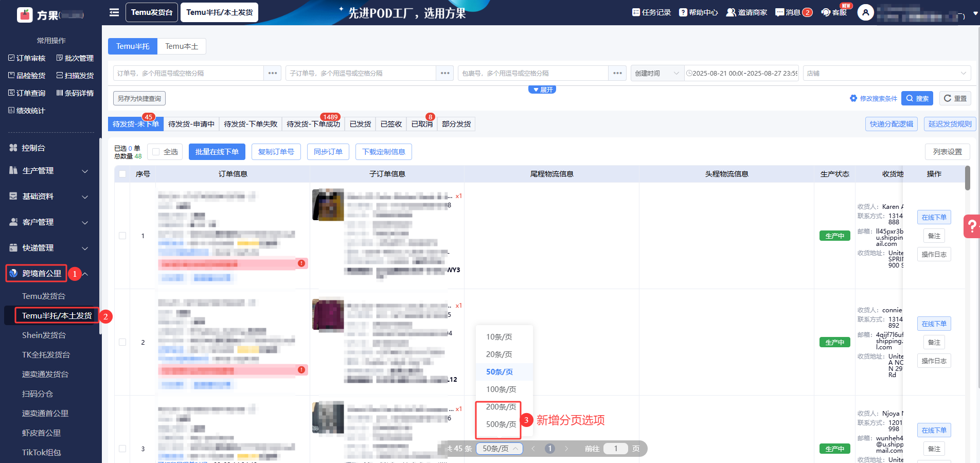This screenshot has height=463, width=980.
Task: Expand the 客户管理 menu chevron
Action: tap(85, 223)
